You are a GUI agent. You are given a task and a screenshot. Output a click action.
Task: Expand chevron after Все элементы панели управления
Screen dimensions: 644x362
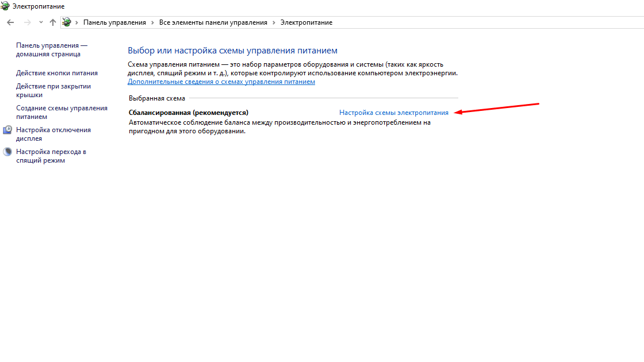click(x=274, y=22)
